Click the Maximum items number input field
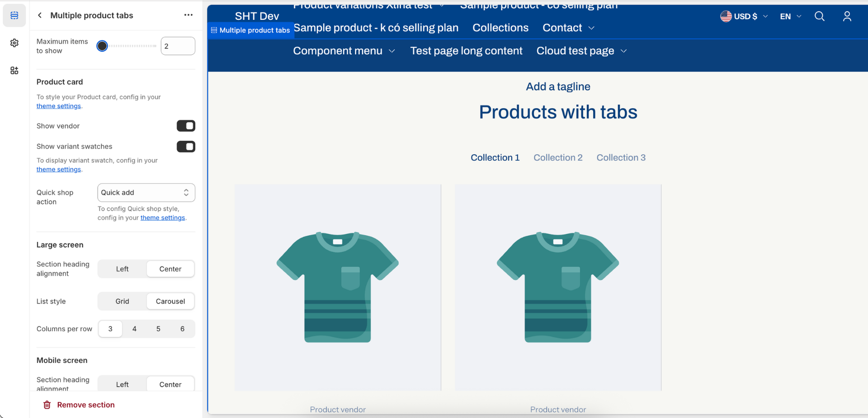Viewport: 868px width, 418px height. 178,46
